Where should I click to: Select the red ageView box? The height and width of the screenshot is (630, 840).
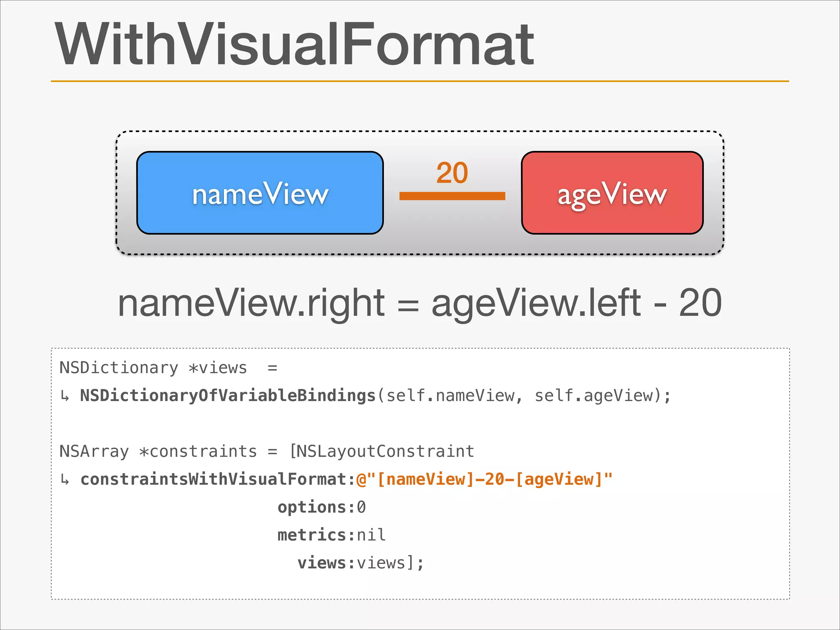click(x=612, y=193)
